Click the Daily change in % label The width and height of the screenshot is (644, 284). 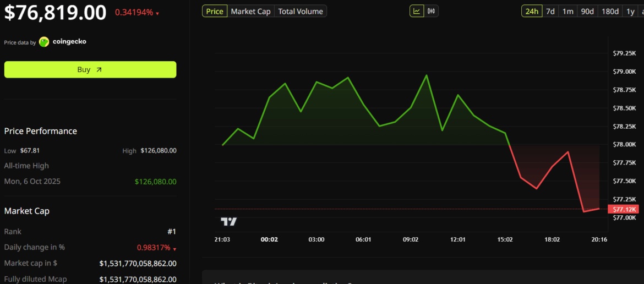[x=35, y=247]
